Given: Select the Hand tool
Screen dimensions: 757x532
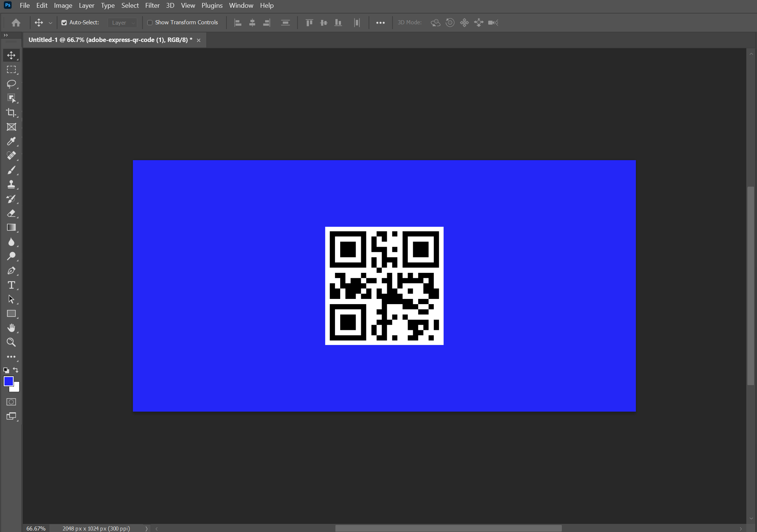Looking at the screenshot, I should (11, 328).
